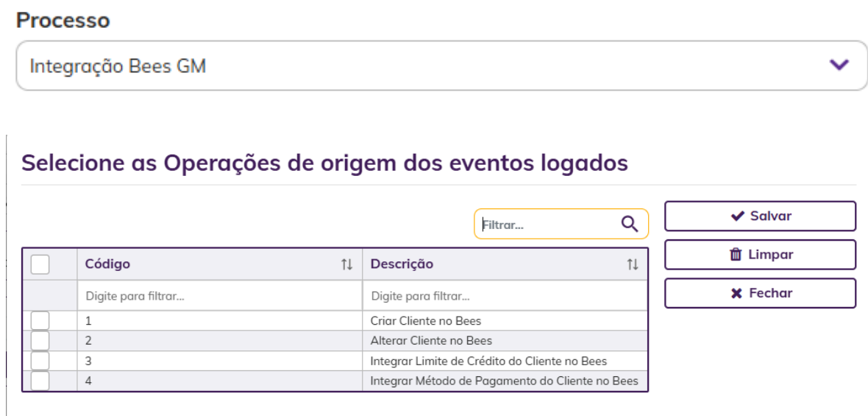Click the sort arrows on Código column
The height and width of the screenshot is (416, 868).
pos(347,265)
